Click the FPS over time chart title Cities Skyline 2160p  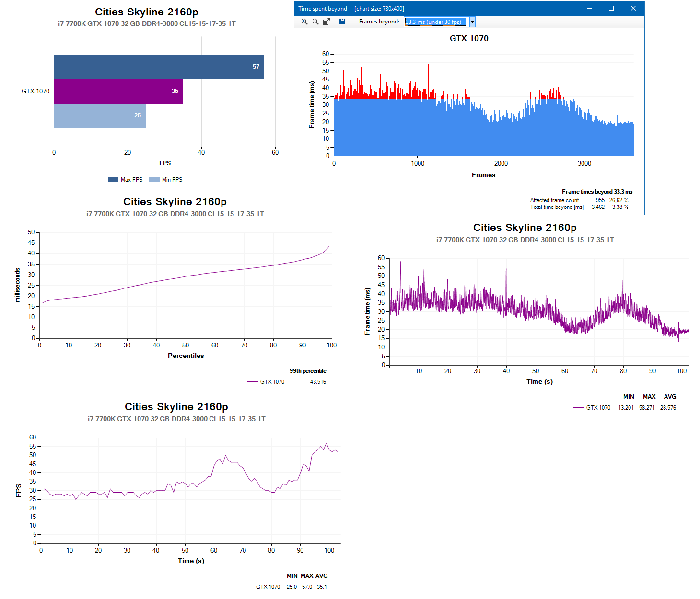[x=176, y=407]
